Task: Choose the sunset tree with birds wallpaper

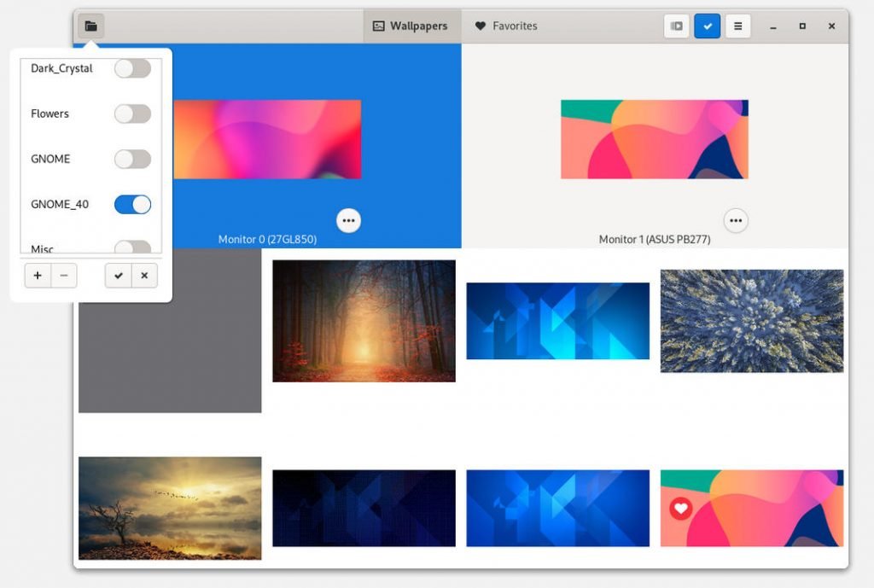Action: pos(170,508)
